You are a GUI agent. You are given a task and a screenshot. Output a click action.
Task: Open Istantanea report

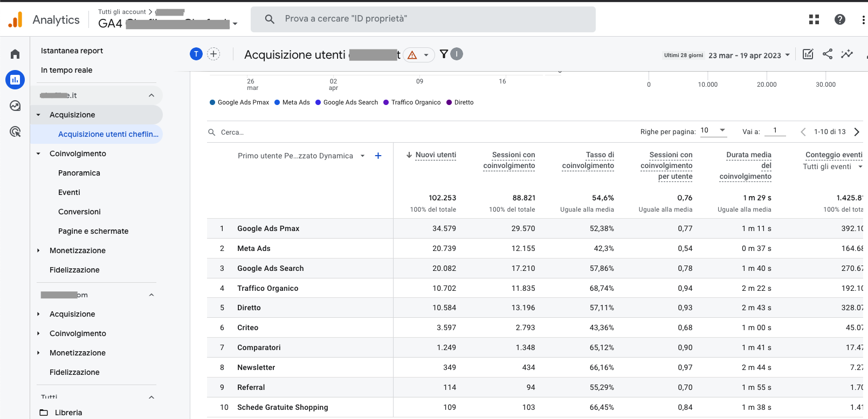(x=72, y=51)
